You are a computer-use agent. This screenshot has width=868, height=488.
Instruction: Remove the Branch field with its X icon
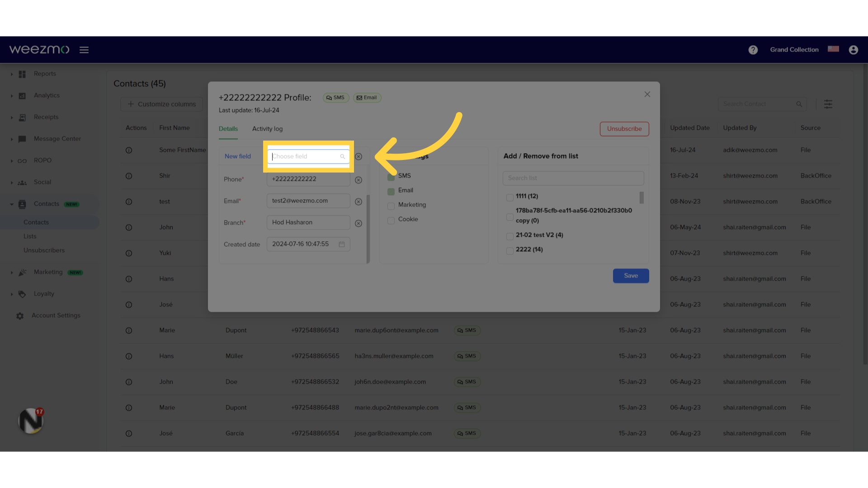coord(359,223)
